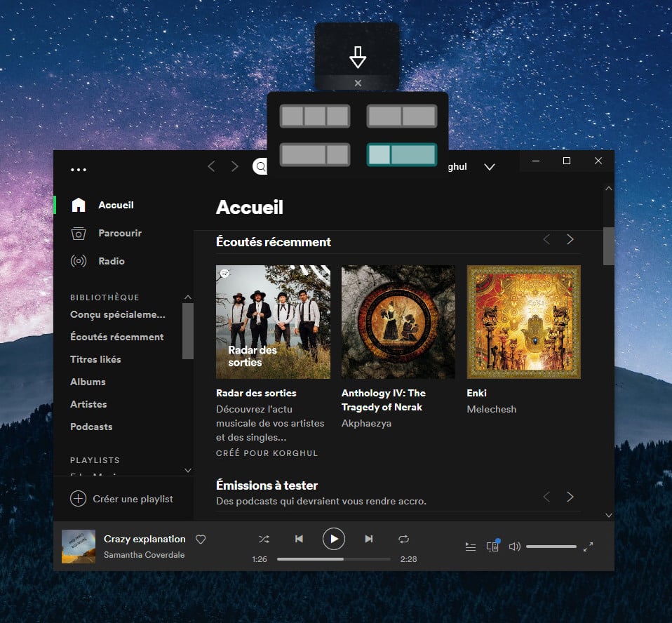Skip to next track

pos(368,539)
